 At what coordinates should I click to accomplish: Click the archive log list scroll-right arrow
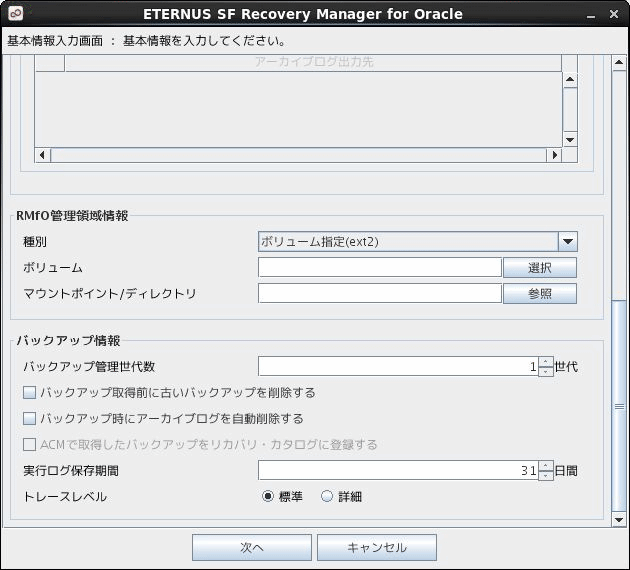tap(554, 155)
